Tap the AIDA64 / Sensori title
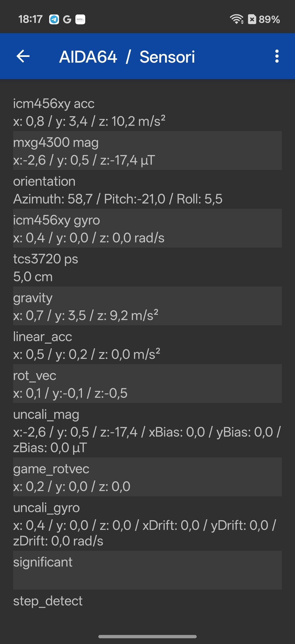 coord(127,57)
